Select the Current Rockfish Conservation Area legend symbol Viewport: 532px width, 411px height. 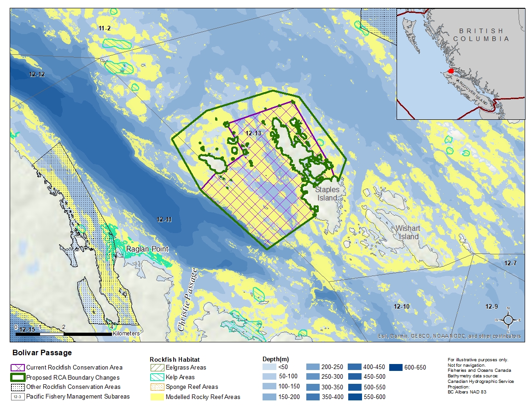point(18,367)
